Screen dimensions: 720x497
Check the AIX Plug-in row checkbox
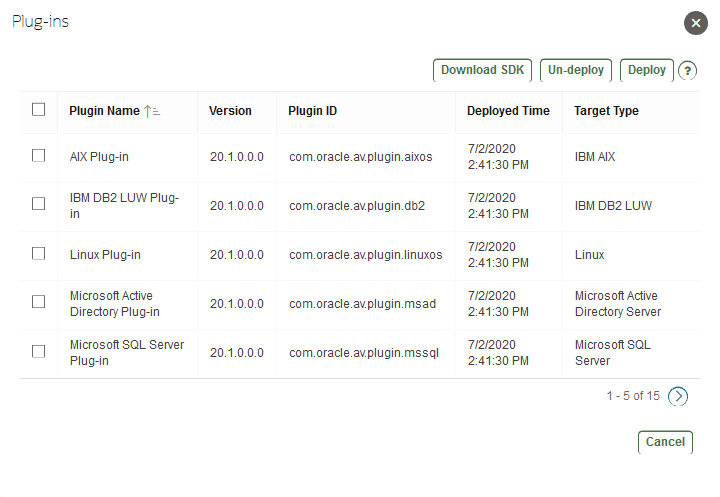(39, 156)
